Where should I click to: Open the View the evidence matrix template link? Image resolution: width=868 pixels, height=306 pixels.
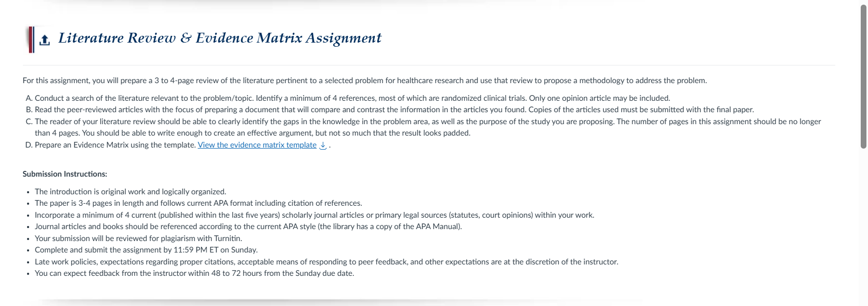click(257, 145)
